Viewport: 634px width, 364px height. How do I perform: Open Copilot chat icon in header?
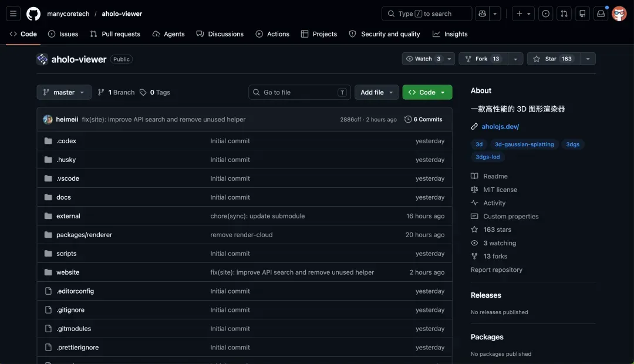pyautogui.click(x=482, y=14)
